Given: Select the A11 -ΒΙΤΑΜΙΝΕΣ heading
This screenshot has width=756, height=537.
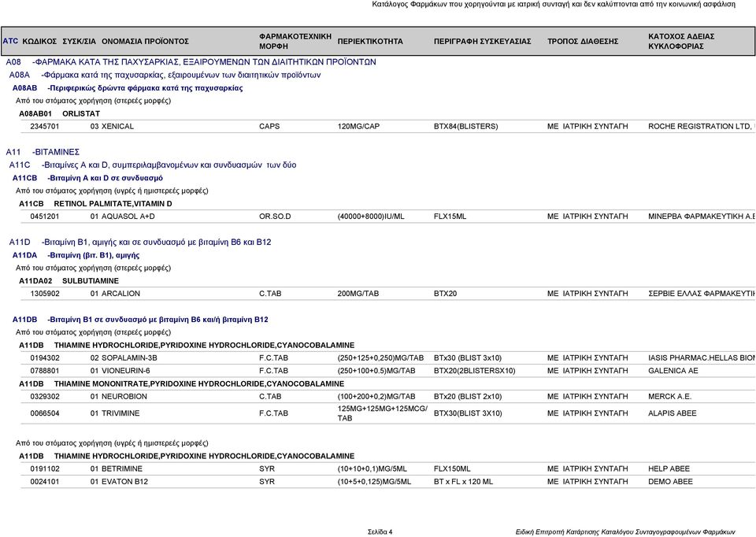Looking at the screenshot, I should coord(43,152).
